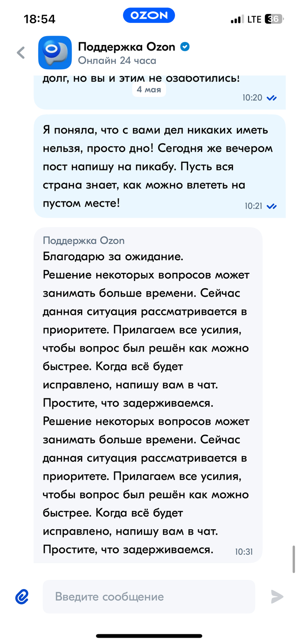Tap the battery indicator in status bar

273,19
